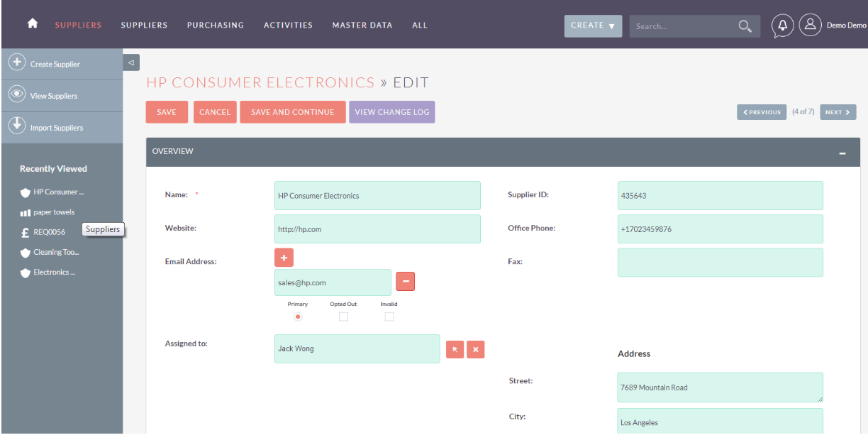Click the City field with Los Angeles

(720, 422)
